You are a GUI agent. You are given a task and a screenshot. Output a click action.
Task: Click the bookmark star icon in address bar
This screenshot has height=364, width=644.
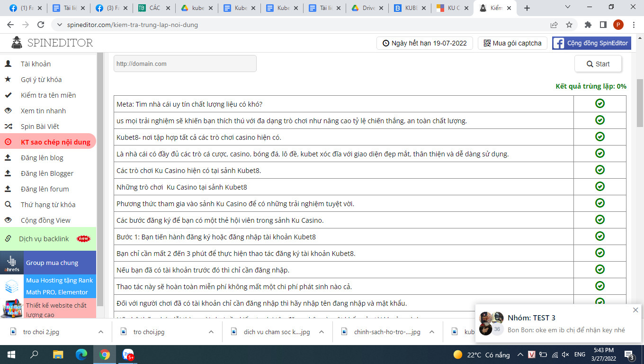(569, 25)
